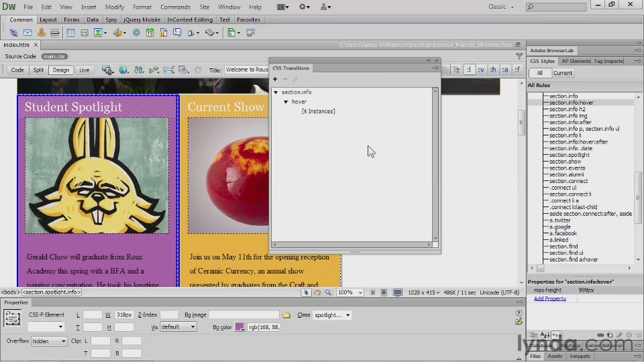Select the hand tool in status bar

[317, 292]
